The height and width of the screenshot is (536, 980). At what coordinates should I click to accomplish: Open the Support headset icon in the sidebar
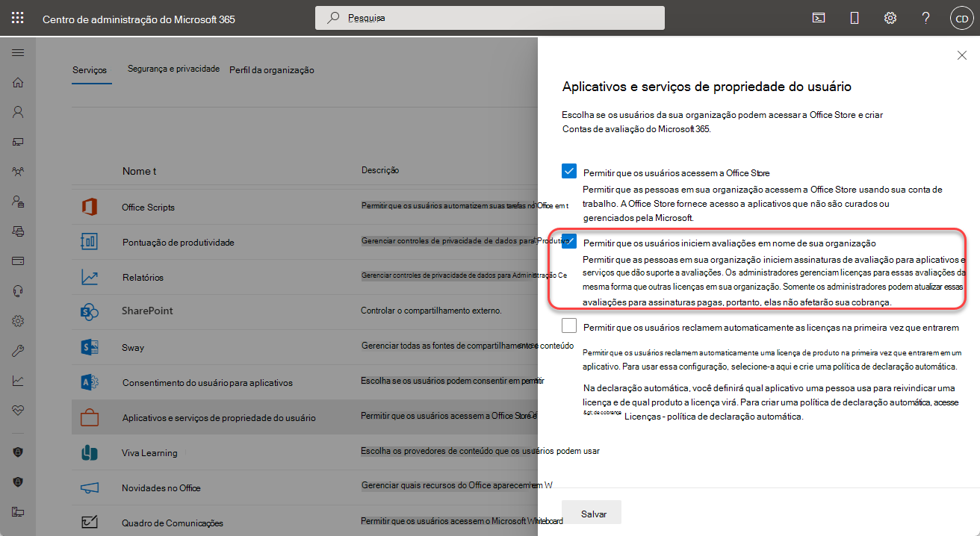point(18,290)
